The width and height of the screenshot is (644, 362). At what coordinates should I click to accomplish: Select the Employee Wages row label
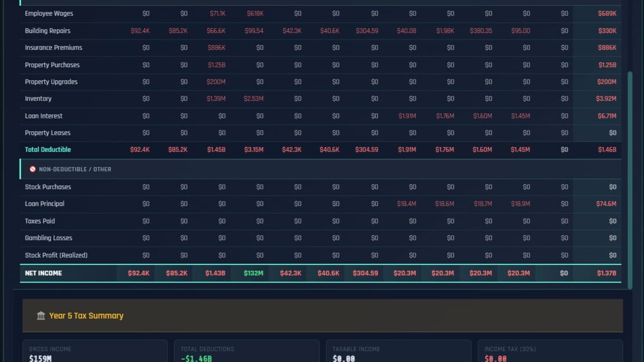(x=49, y=13)
